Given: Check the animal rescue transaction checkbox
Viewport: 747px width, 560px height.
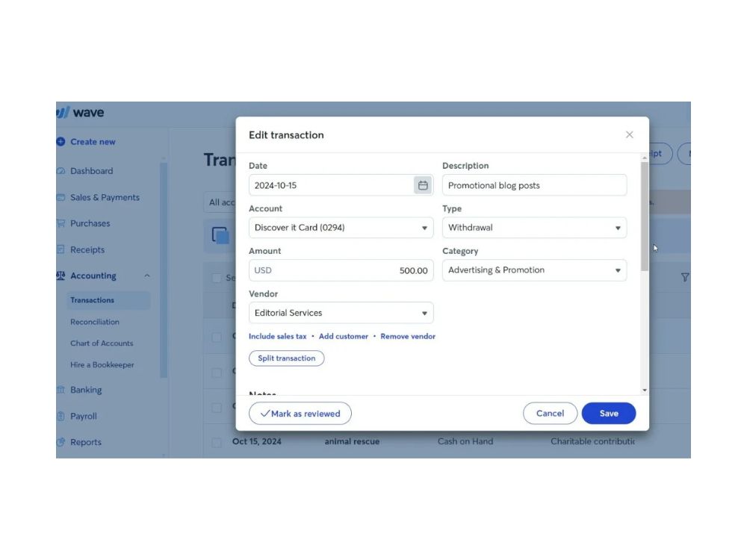Looking at the screenshot, I should (x=217, y=442).
